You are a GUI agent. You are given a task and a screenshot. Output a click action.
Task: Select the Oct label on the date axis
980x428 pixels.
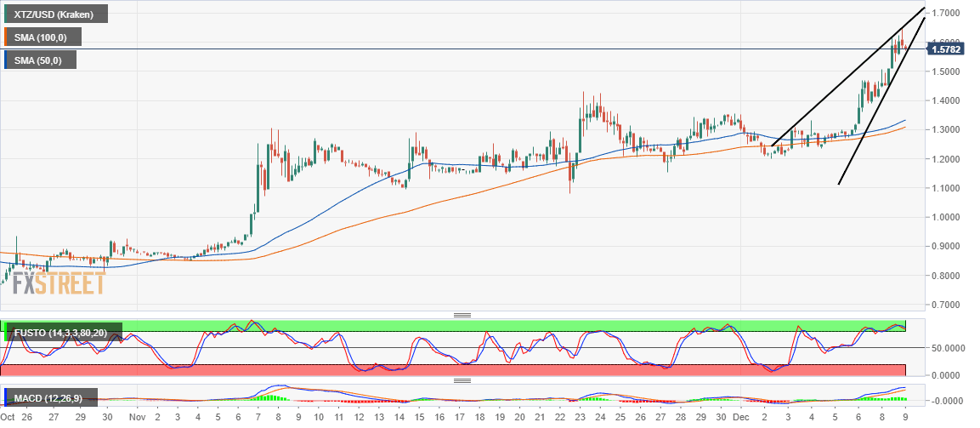pos(8,416)
